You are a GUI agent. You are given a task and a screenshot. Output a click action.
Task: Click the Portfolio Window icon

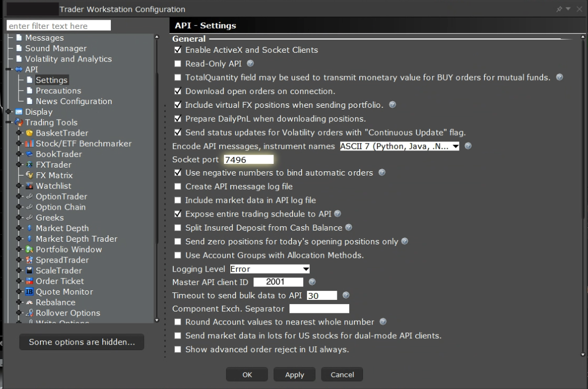tap(30, 249)
